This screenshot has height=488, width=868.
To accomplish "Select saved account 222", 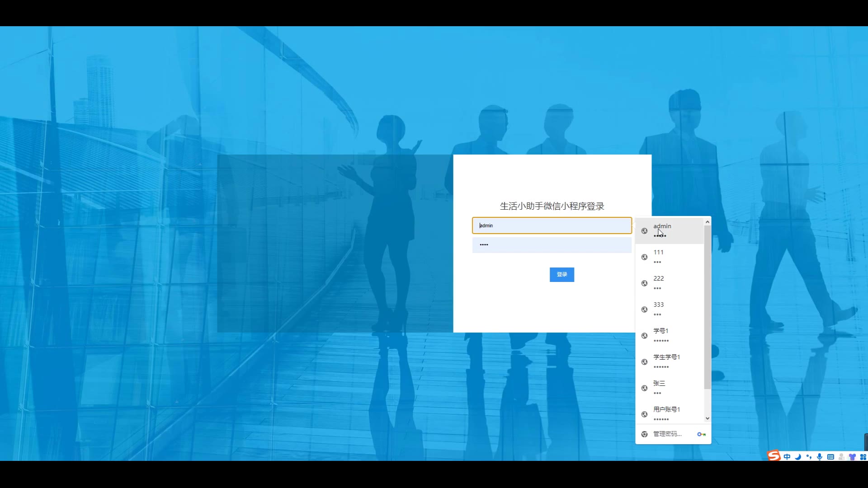I will click(670, 283).
